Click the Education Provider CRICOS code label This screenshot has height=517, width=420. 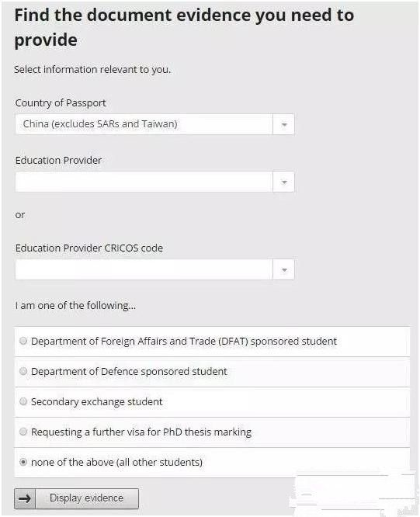[x=89, y=248]
